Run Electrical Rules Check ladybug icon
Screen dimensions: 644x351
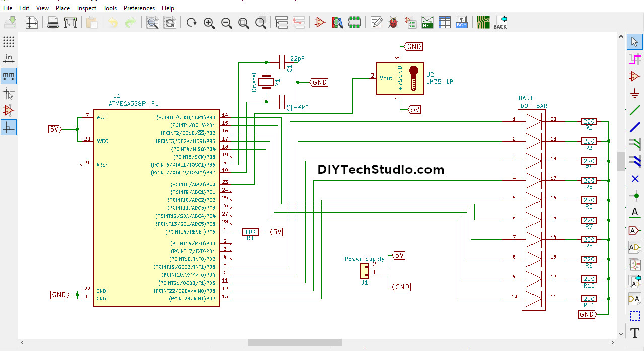tap(393, 22)
